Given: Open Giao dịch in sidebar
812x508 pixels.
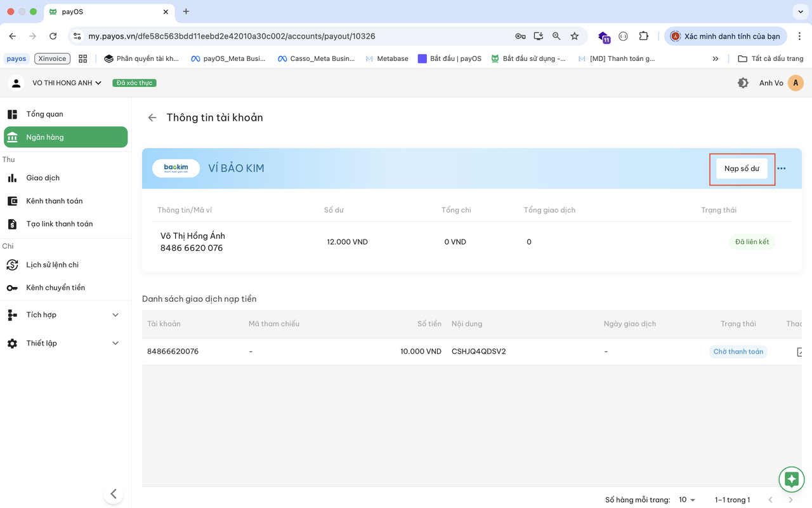Looking at the screenshot, I should coord(43,178).
